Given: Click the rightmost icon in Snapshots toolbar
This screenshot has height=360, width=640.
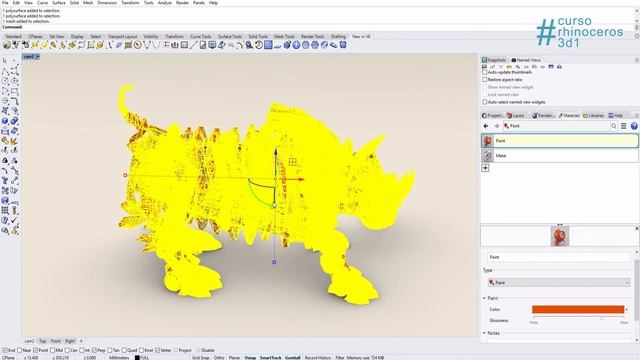Looking at the screenshot, I should coord(559,67).
